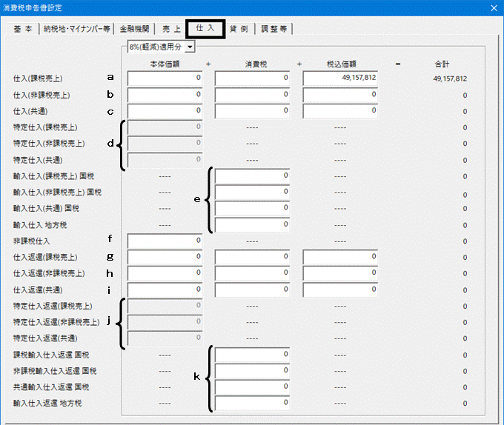This screenshot has height=425, width=504.
Task: Click 消費税 field for 共通輸入仕入返還 国税
Action: pyautogui.click(x=252, y=386)
